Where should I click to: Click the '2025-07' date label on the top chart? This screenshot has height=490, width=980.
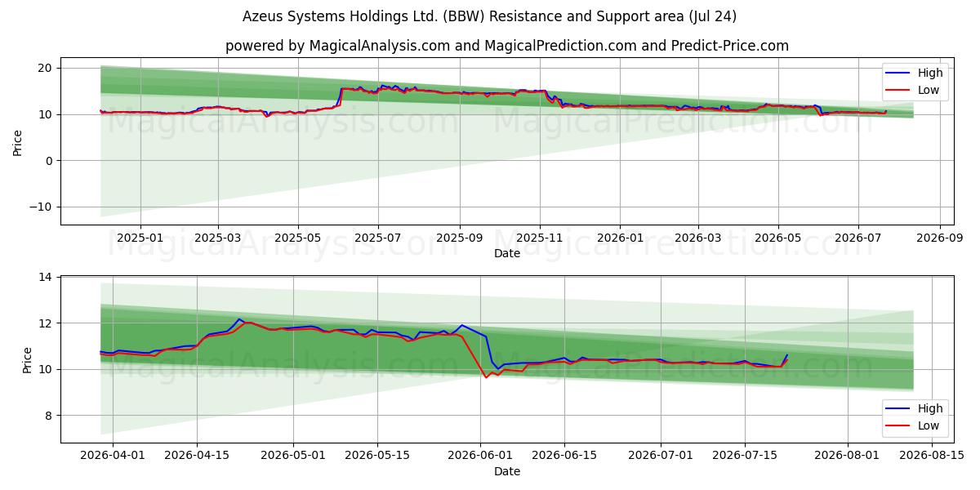[378, 238]
